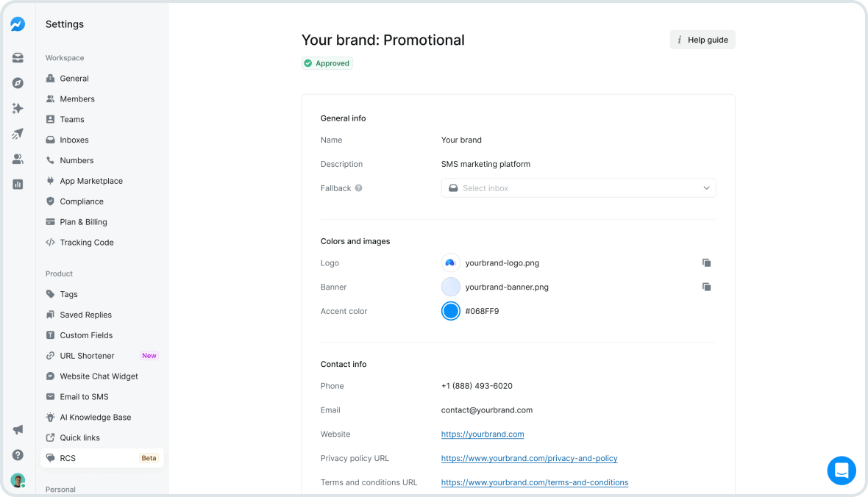
Task: View Analytics via the bar chart icon
Action: [18, 184]
